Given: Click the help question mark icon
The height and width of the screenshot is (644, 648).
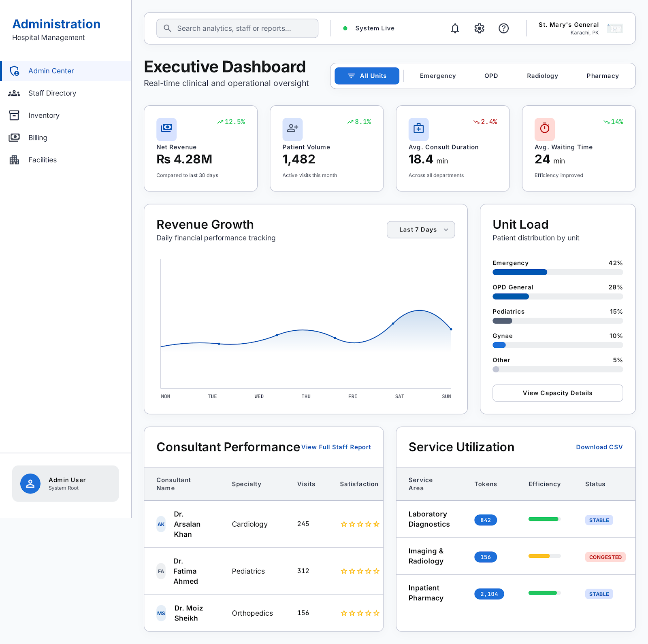Looking at the screenshot, I should click(x=504, y=28).
